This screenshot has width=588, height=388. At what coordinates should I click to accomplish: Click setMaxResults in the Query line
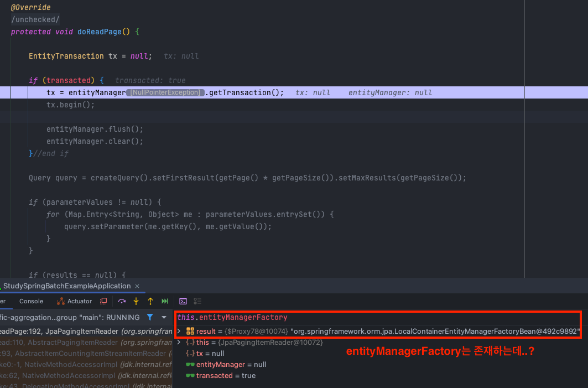click(367, 178)
